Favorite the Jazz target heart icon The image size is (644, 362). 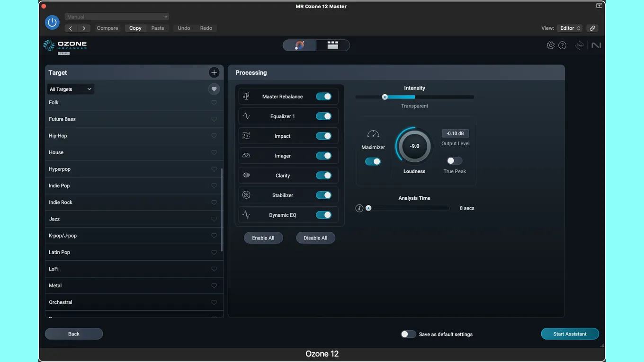coord(214,219)
